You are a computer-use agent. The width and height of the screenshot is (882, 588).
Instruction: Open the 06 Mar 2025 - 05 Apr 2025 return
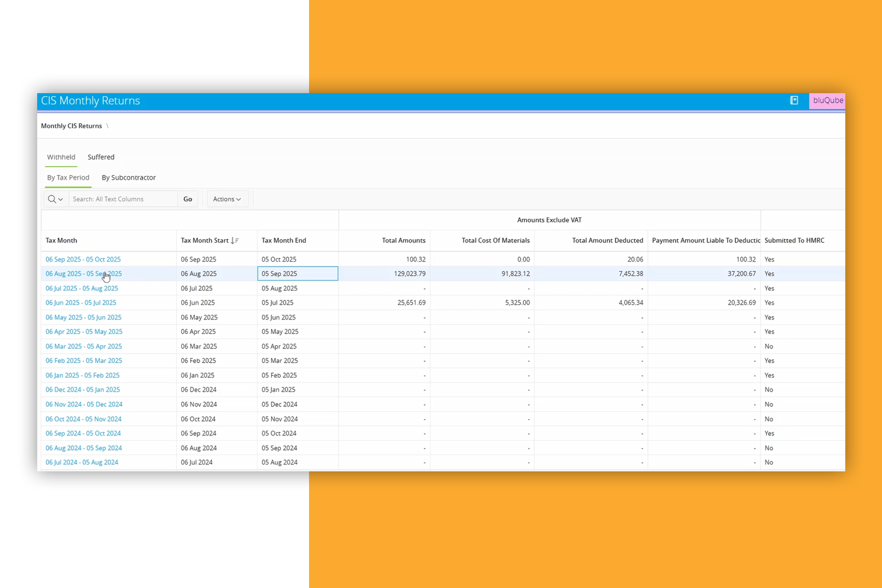pos(84,346)
